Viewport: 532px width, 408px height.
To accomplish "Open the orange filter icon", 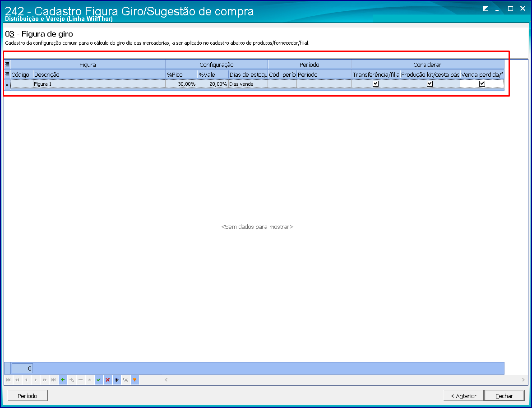I will pos(135,380).
